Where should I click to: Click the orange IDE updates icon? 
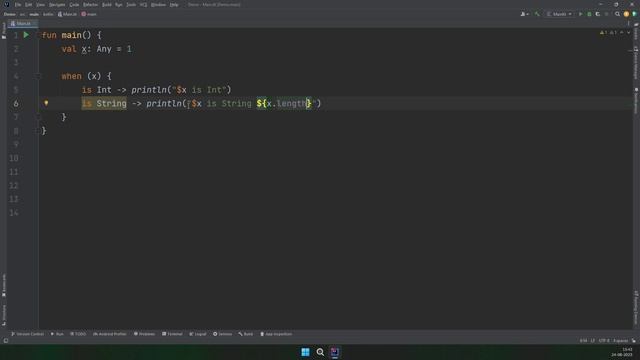click(x=626, y=14)
